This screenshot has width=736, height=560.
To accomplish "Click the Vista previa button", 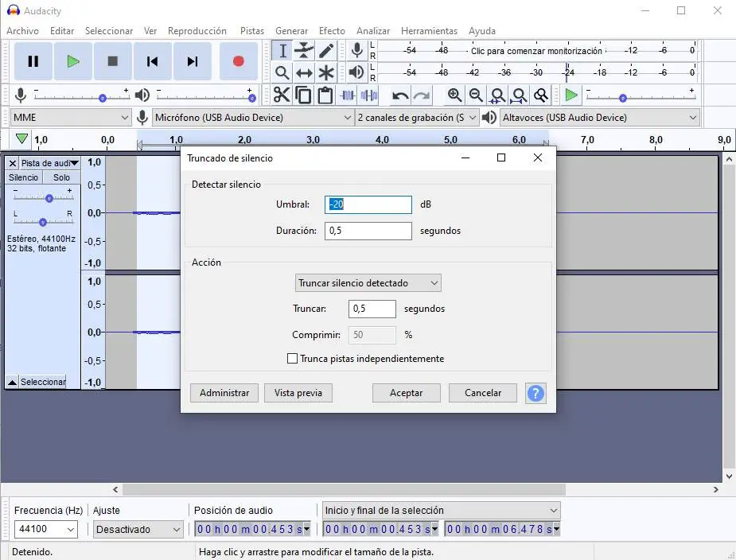I will coord(298,393).
